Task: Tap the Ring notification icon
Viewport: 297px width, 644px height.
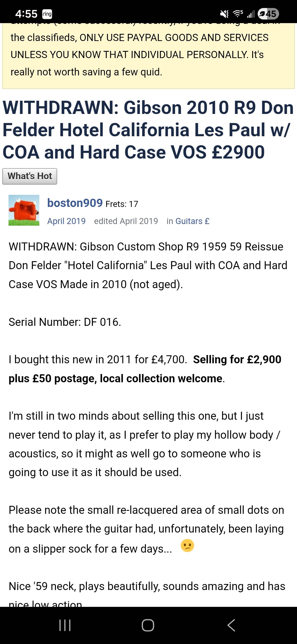Action: [x=47, y=14]
